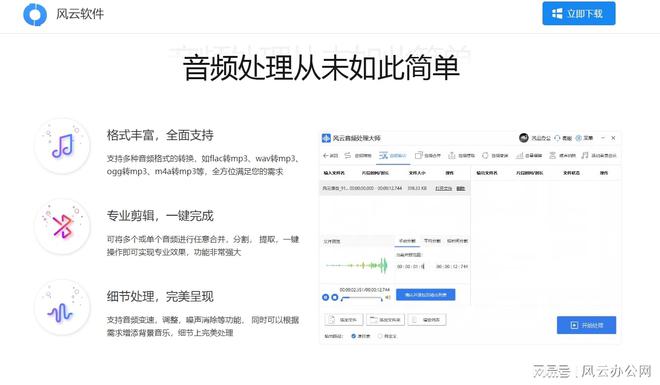
Task: Click the scissors-style editing feature icon
Action: coord(62,226)
